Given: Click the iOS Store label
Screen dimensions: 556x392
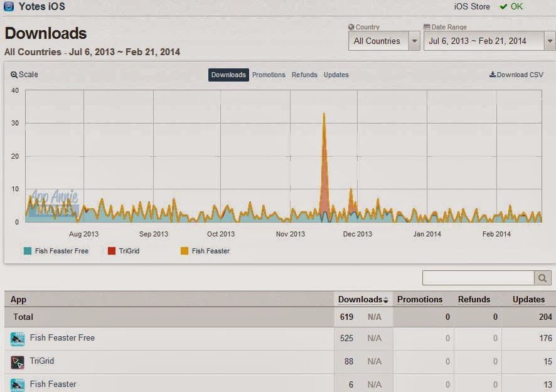Looking at the screenshot, I should point(472,6).
